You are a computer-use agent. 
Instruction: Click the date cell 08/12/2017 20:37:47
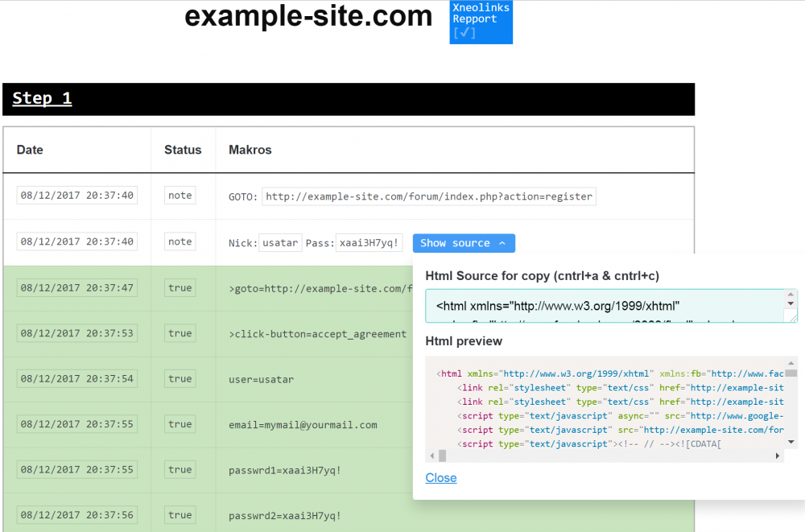(x=77, y=288)
